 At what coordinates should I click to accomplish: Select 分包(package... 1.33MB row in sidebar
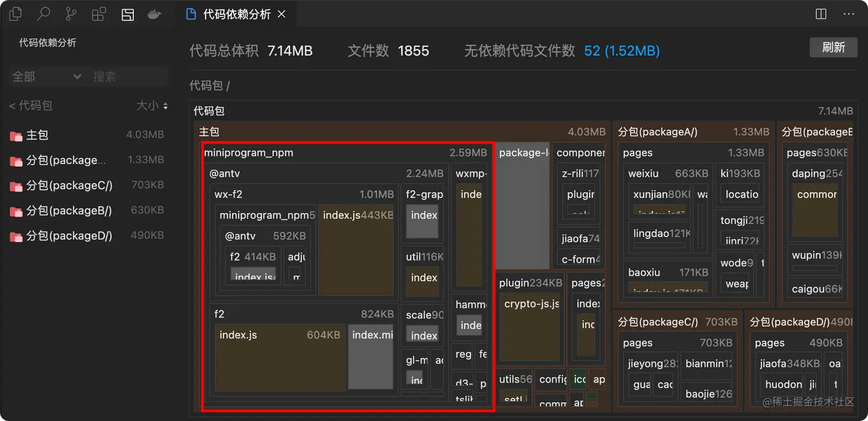(87, 160)
